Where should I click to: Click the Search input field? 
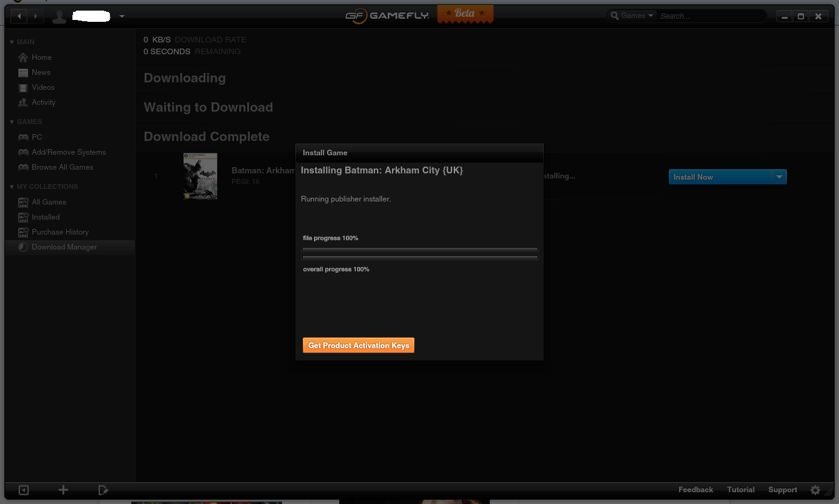pos(712,16)
